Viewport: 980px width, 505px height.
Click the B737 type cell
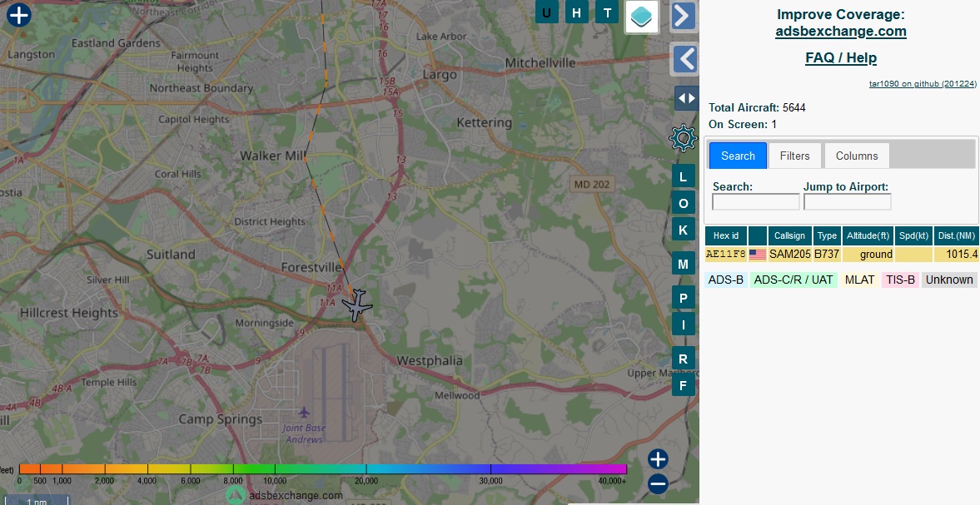827,254
